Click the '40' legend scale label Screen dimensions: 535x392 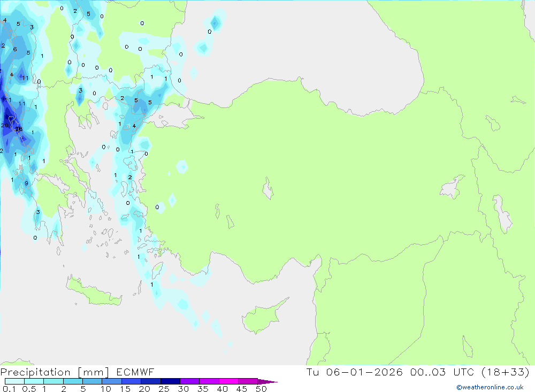point(222,389)
